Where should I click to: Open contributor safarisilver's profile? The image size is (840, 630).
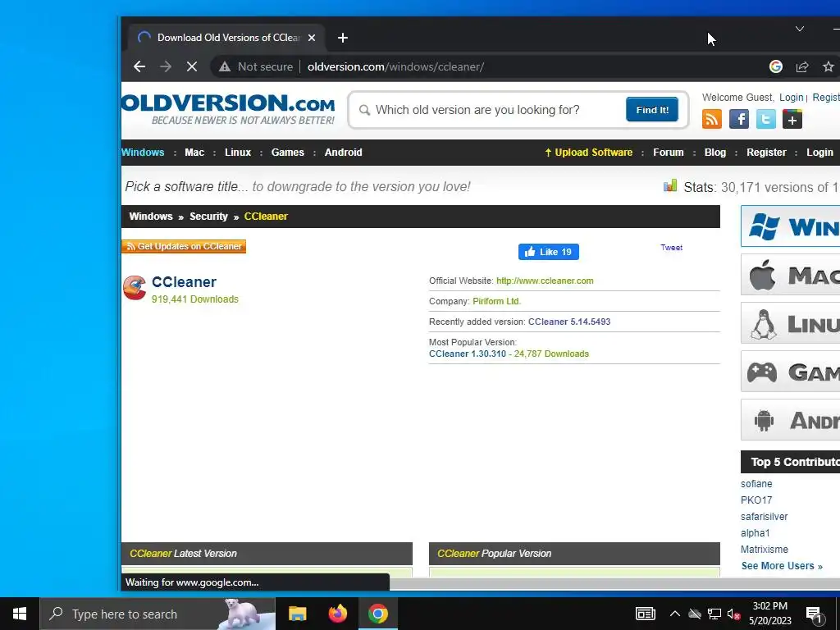764,517
